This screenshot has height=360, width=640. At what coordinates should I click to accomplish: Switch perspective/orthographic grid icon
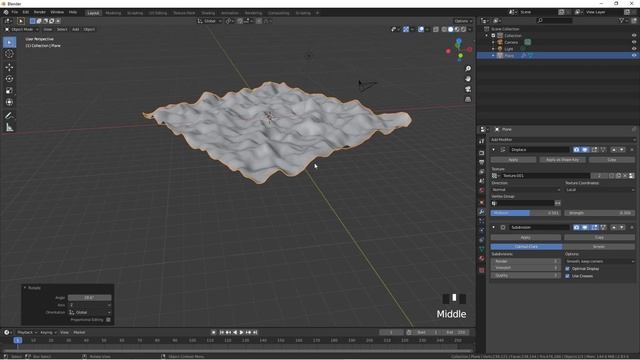pyautogui.click(x=468, y=99)
